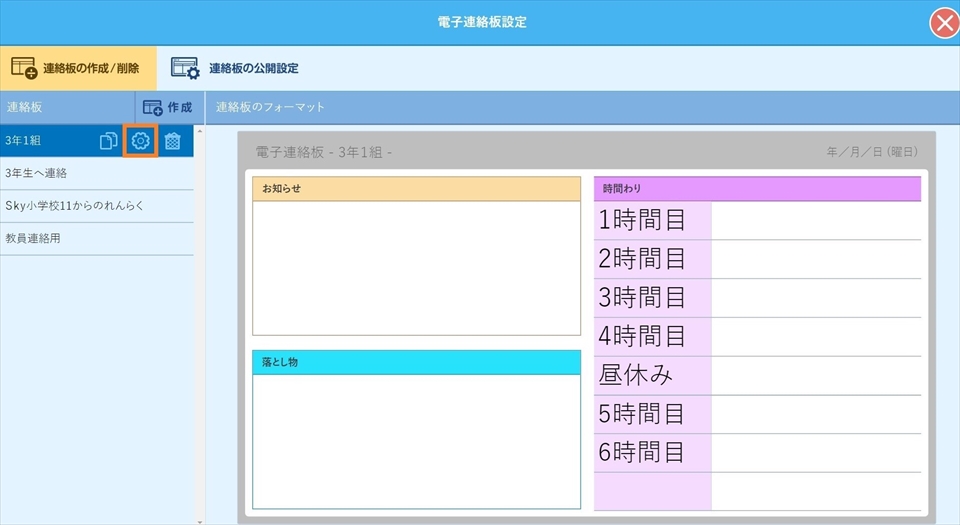The image size is (960, 525).
Task: Switch to 連絡板の公開設定 tab
Action: click(235, 68)
